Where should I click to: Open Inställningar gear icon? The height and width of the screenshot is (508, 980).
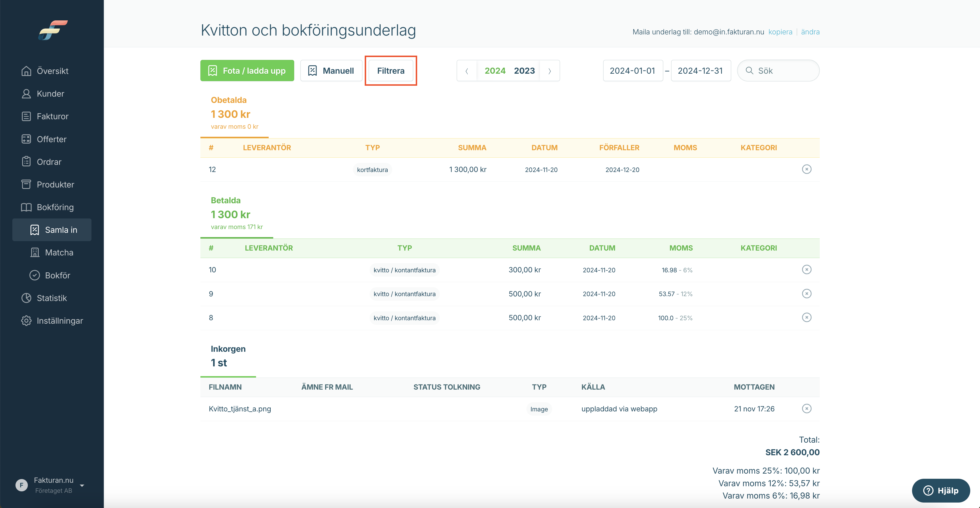pos(26,321)
